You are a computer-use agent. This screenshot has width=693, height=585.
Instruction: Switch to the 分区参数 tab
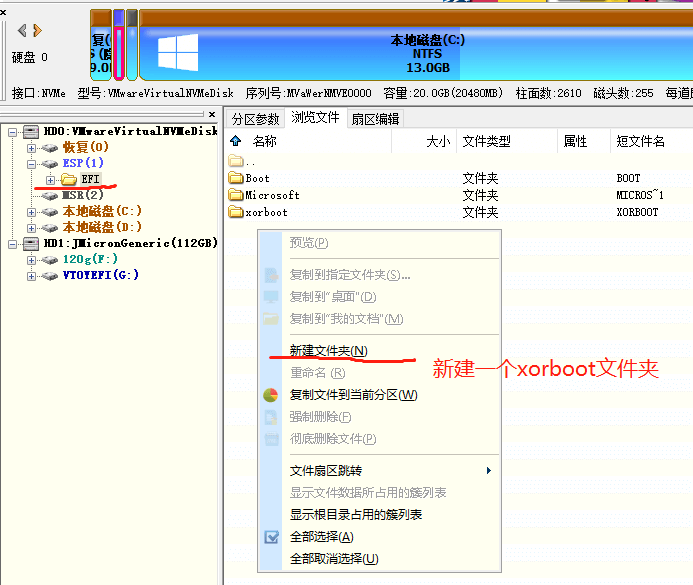pos(255,119)
